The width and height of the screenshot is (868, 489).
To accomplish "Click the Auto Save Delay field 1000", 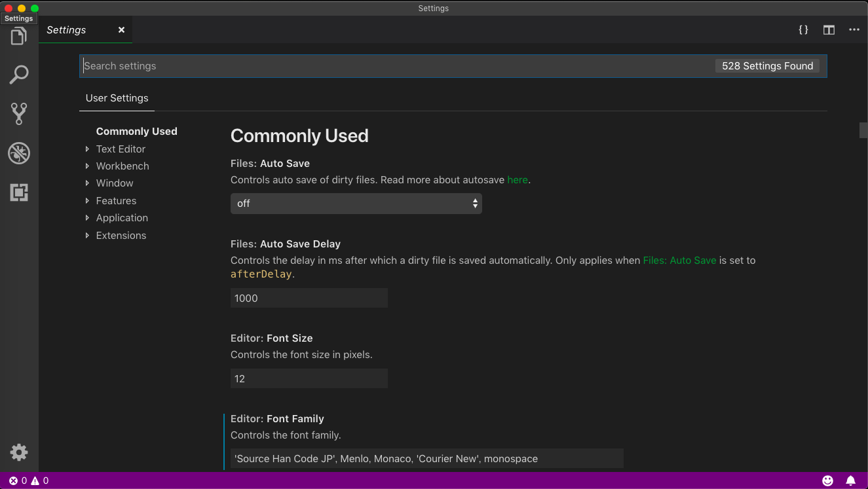I will point(309,298).
